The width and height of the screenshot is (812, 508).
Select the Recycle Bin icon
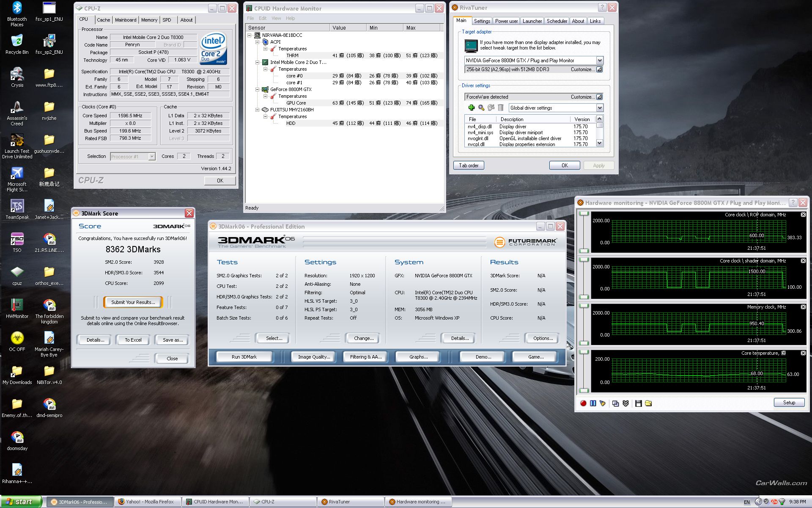coord(17,44)
